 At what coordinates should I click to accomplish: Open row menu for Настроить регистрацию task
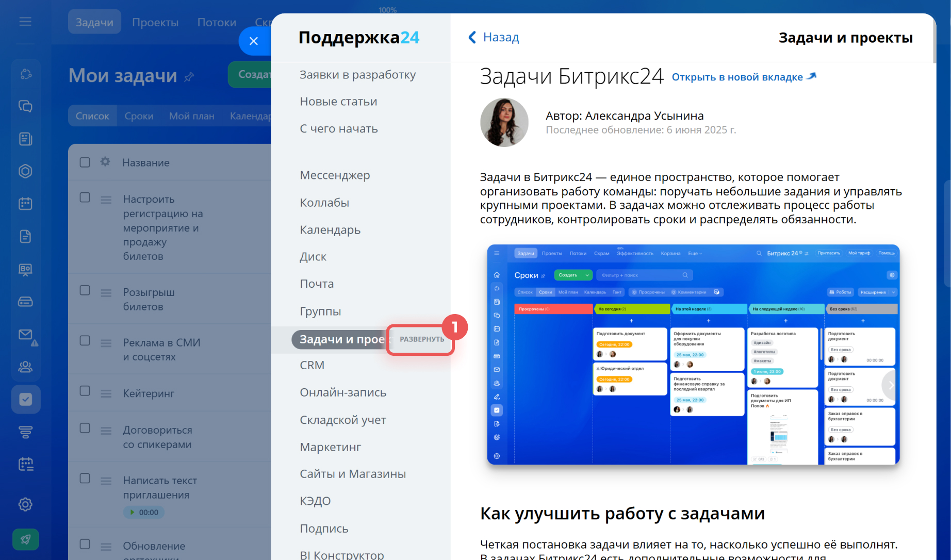click(x=106, y=200)
